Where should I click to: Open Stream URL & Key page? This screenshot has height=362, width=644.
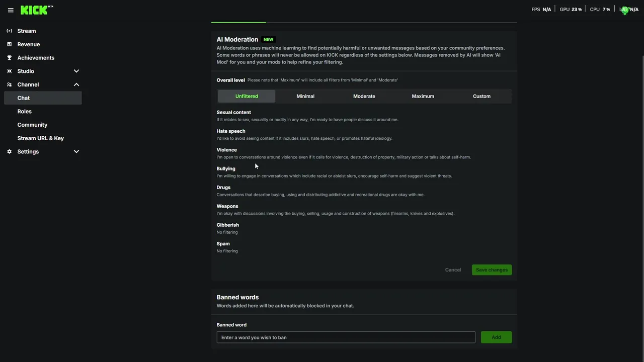(41, 138)
